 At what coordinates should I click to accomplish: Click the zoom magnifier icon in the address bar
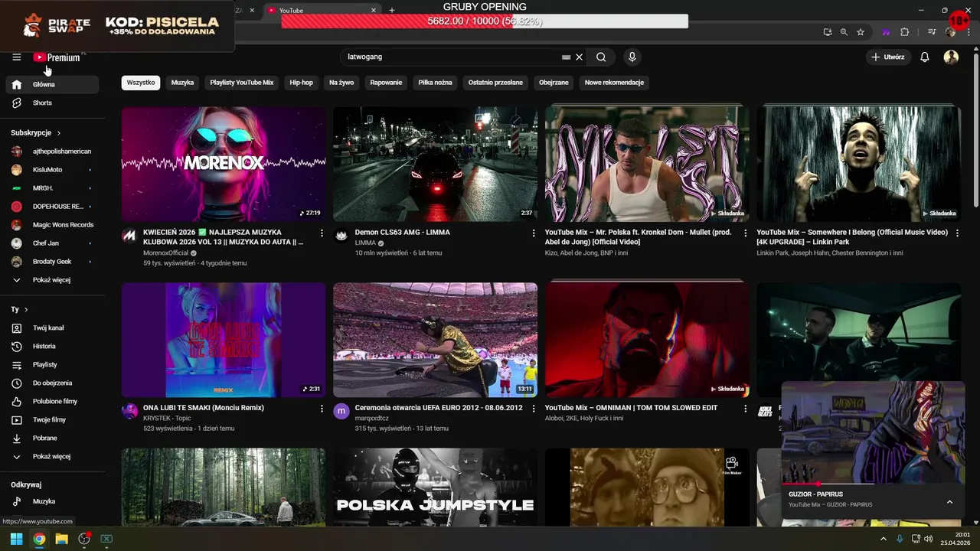[844, 32]
